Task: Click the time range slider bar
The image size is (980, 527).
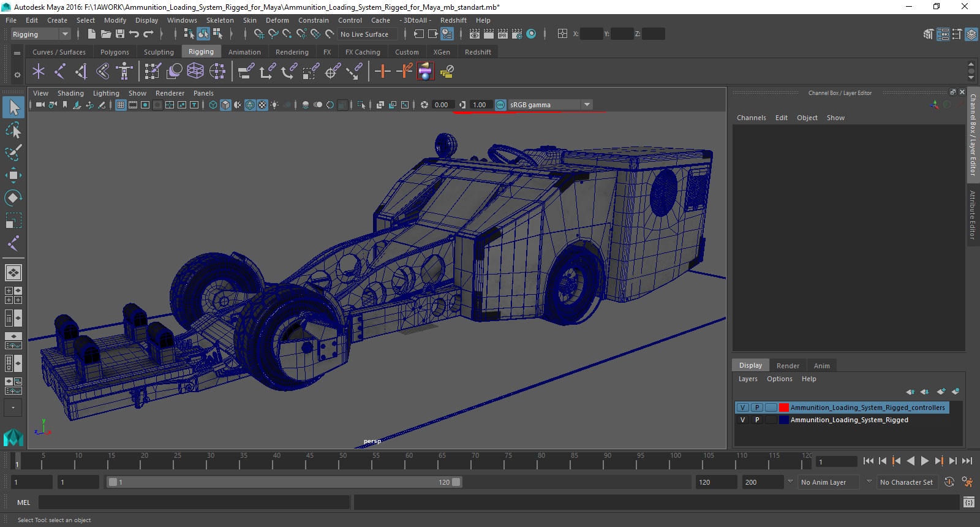Action: click(x=285, y=482)
